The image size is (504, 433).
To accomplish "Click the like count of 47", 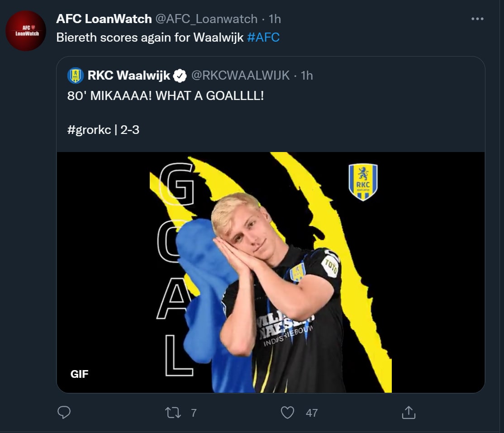I will (x=311, y=413).
